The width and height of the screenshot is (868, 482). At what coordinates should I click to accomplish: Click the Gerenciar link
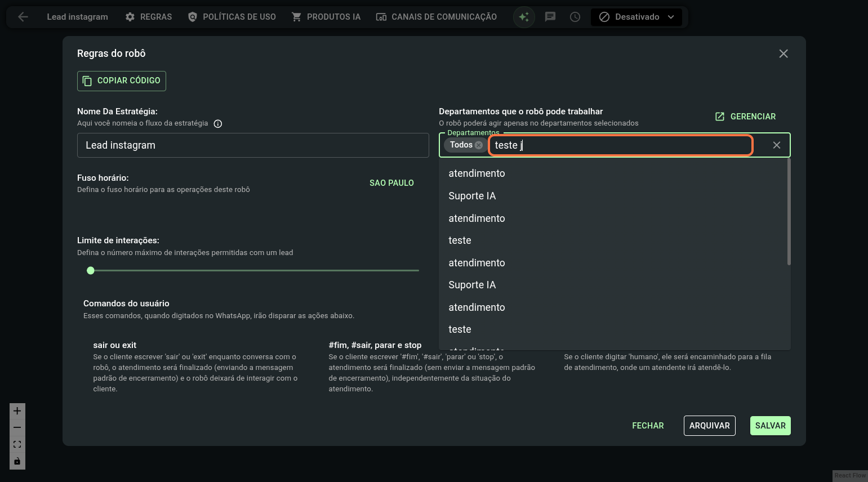coord(746,117)
